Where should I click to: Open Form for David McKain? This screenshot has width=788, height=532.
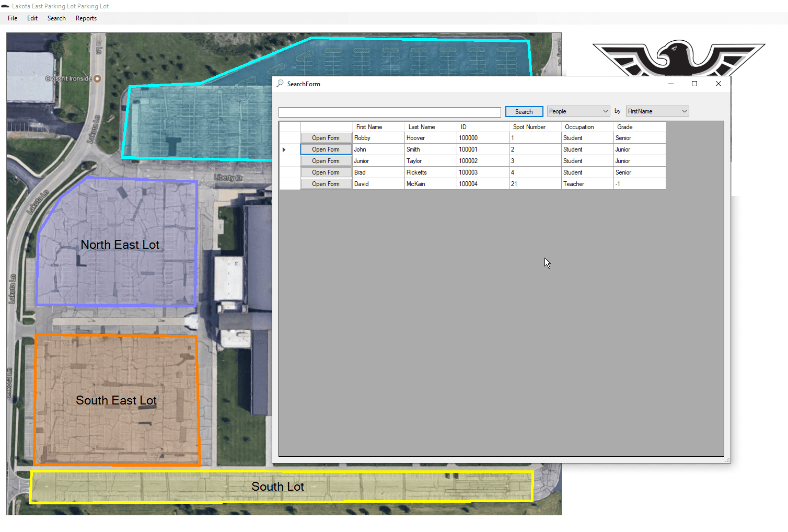click(x=326, y=184)
